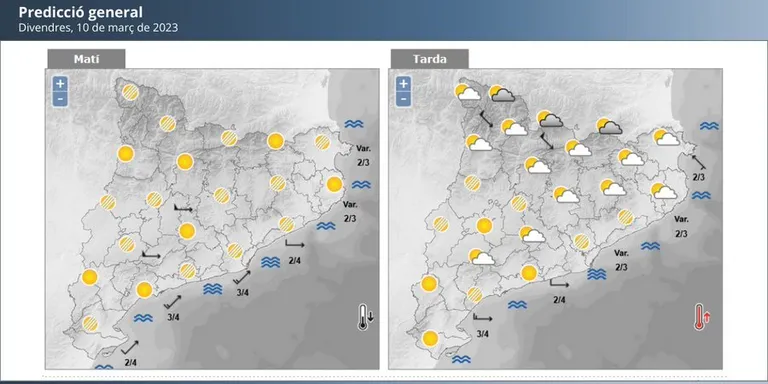768x384 pixels.
Task: Select the Tarda tab
Action: (430, 59)
